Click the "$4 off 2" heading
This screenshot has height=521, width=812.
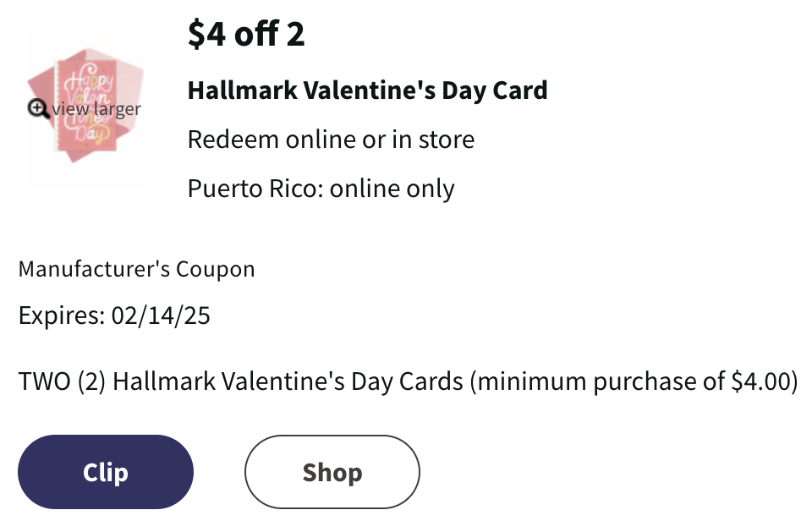point(246,35)
